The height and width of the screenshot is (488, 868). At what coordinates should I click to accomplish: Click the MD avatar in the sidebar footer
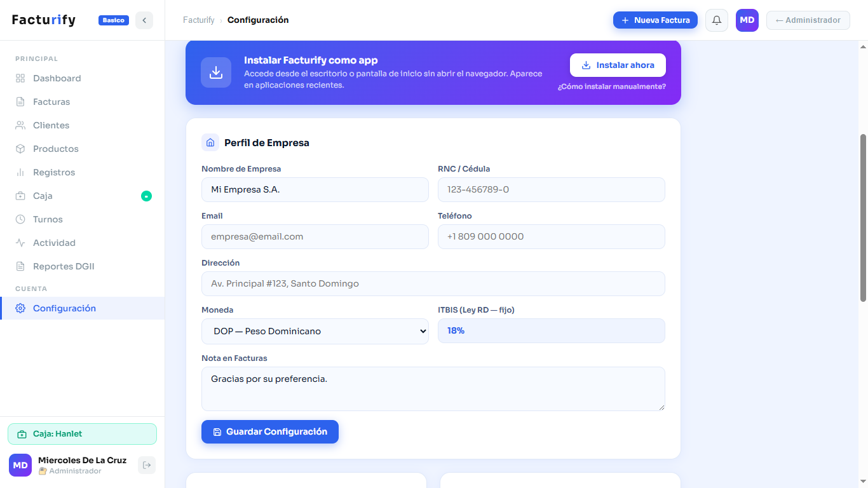[x=20, y=465]
